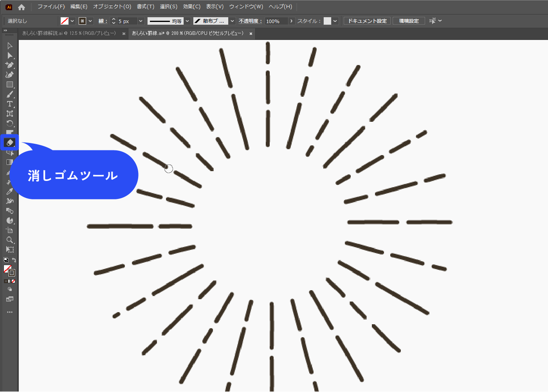Expand the 均等 stroke profile dropdown
This screenshot has height=392, width=548.
pyautogui.click(x=187, y=21)
